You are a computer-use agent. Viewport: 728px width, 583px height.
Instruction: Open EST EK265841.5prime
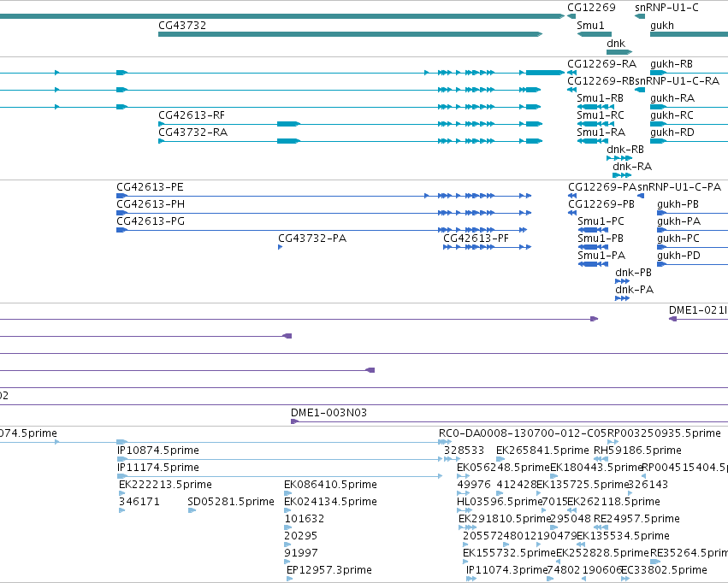pos(542,450)
